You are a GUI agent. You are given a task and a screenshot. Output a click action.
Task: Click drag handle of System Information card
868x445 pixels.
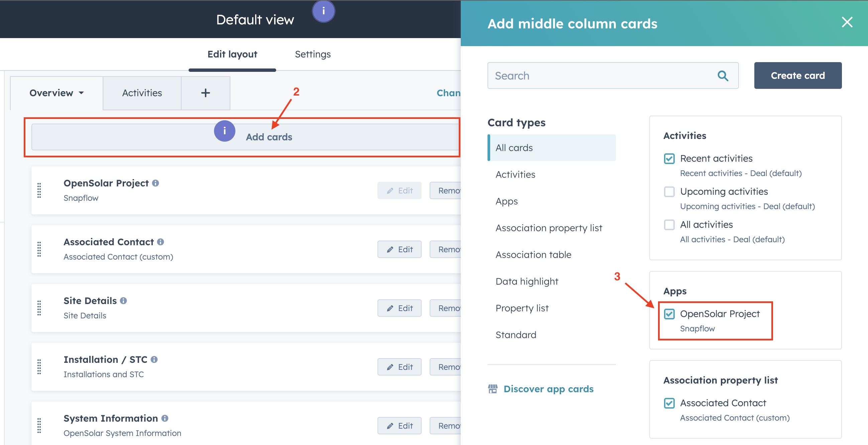(x=39, y=425)
